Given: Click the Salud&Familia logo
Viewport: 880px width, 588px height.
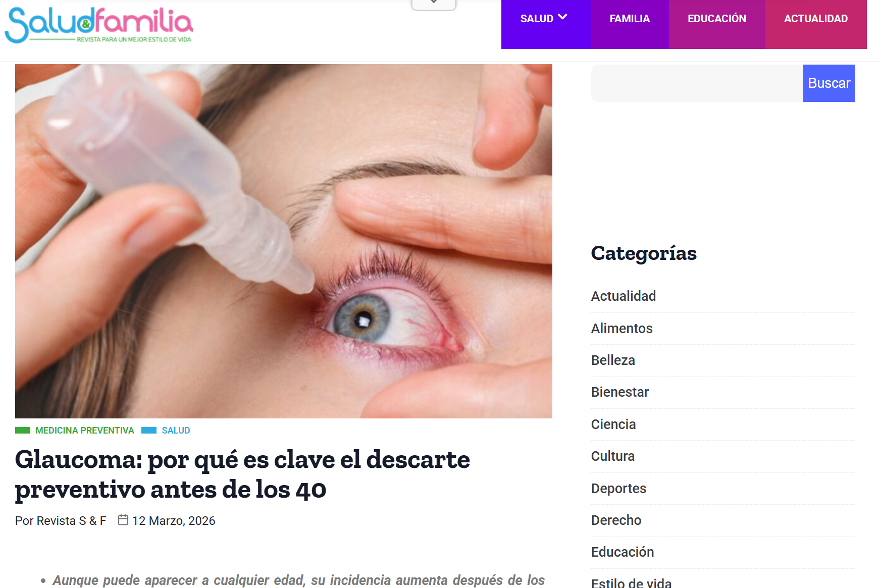Looking at the screenshot, I should 99,25.
